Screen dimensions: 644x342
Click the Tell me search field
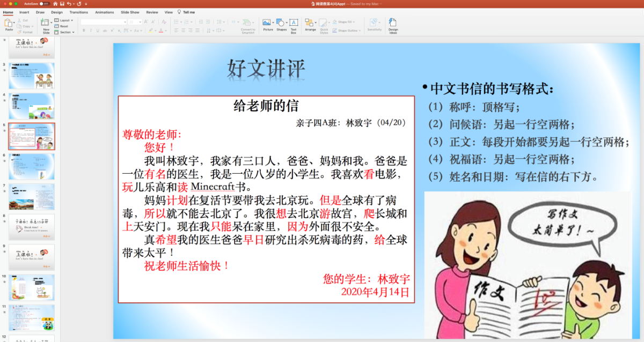click(188, 12)
